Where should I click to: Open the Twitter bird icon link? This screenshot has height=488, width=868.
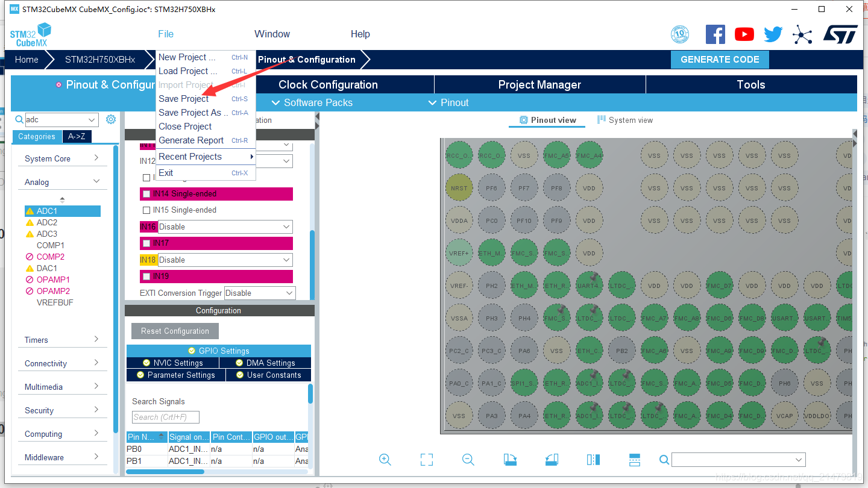(773, 34)
